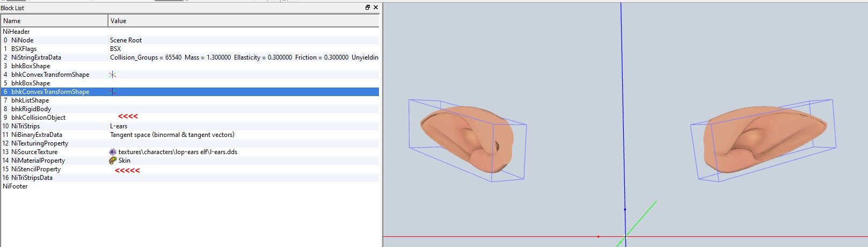Select the 0 NiNode row
This screenshot has width=868, height=247.
(190, 40)
